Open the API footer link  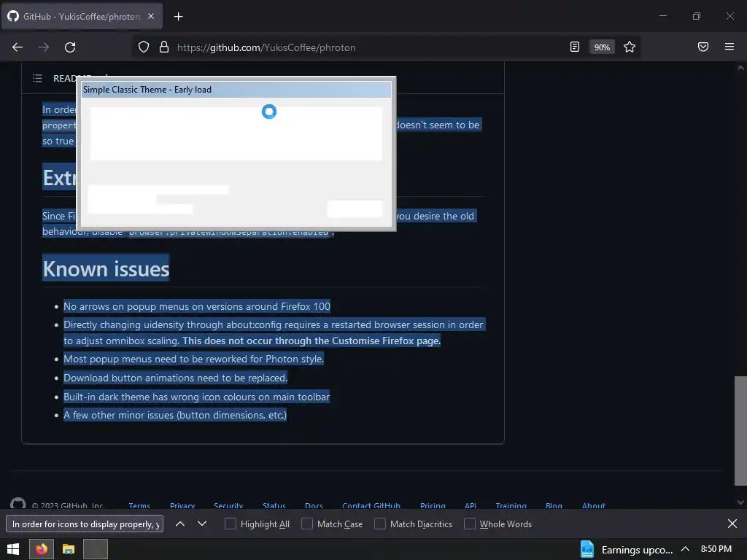471,505
